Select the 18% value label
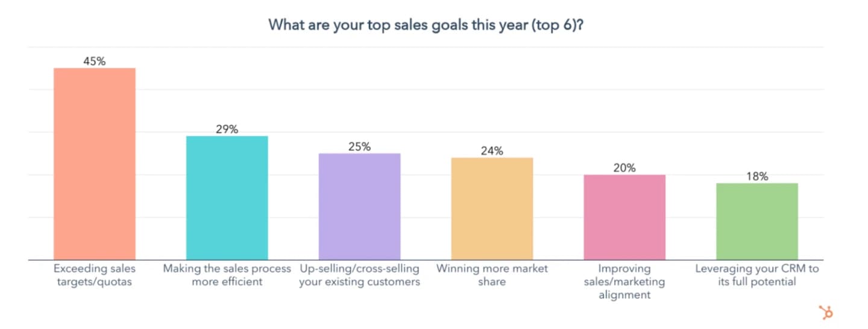This screenshot has width=868, height=329. pyautogui.click(x=757, y=177)
